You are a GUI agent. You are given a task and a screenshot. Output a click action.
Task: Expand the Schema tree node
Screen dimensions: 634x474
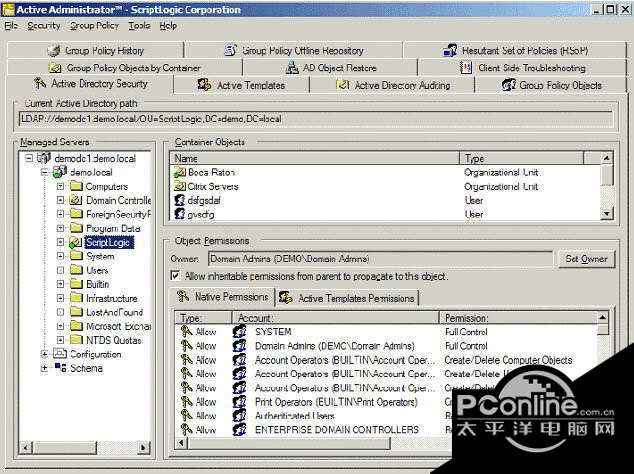[45, 368]
